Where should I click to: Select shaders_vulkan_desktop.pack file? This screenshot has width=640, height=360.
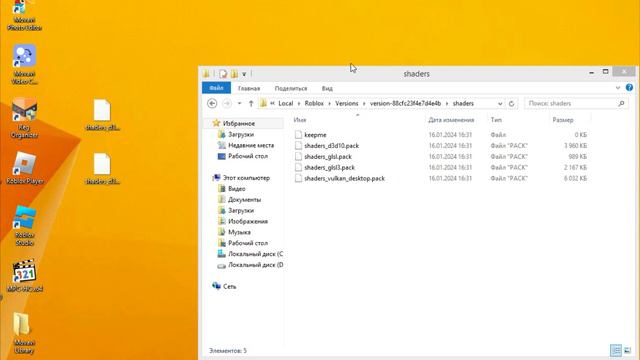[344, 178]
